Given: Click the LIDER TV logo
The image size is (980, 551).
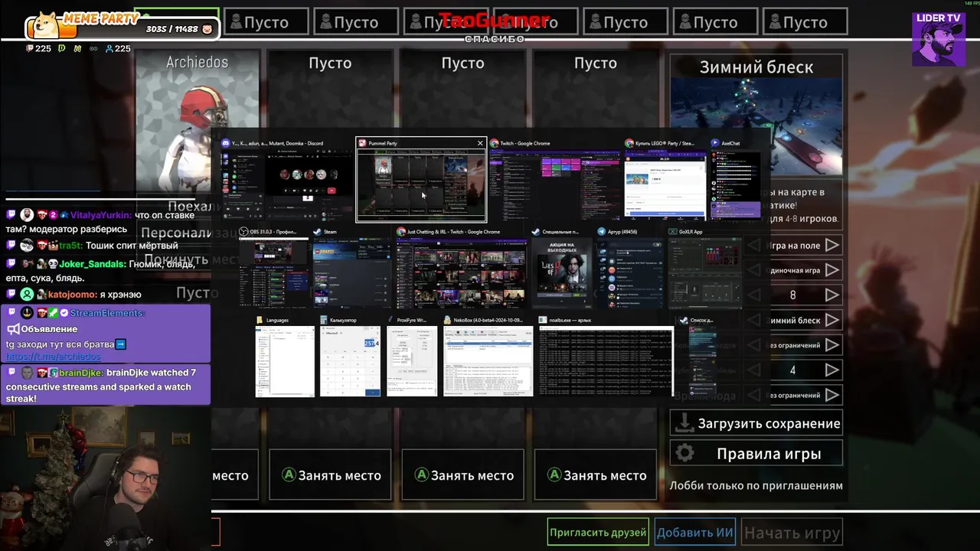Looking at the screenshot, I should (x=939, y=38).
